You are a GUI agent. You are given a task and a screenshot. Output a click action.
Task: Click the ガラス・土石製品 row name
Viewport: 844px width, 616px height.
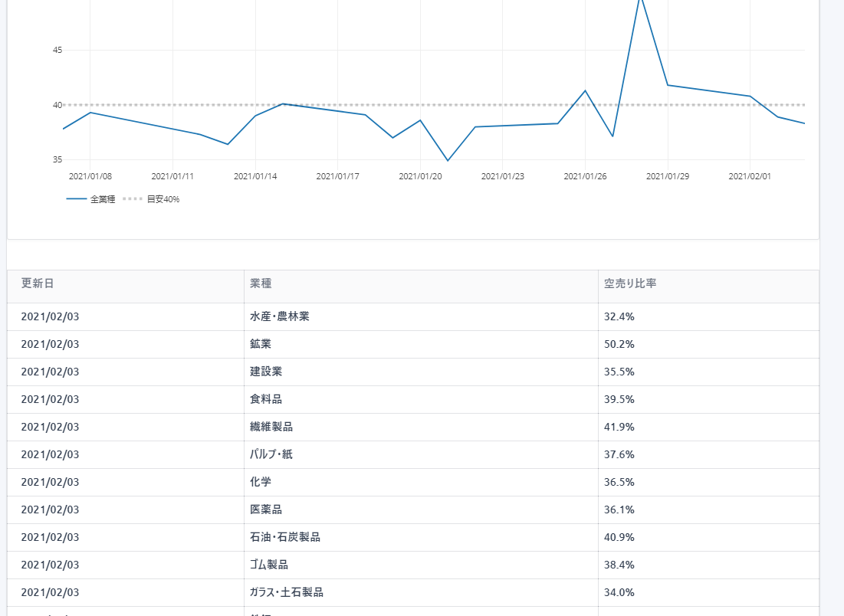point(287,592)
